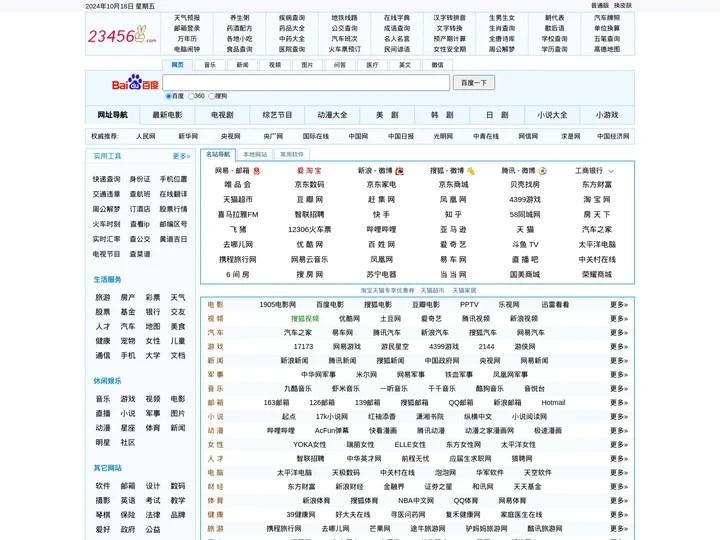Open the Hotmail link in the 邮箱 row

click(x=553, y=403)
